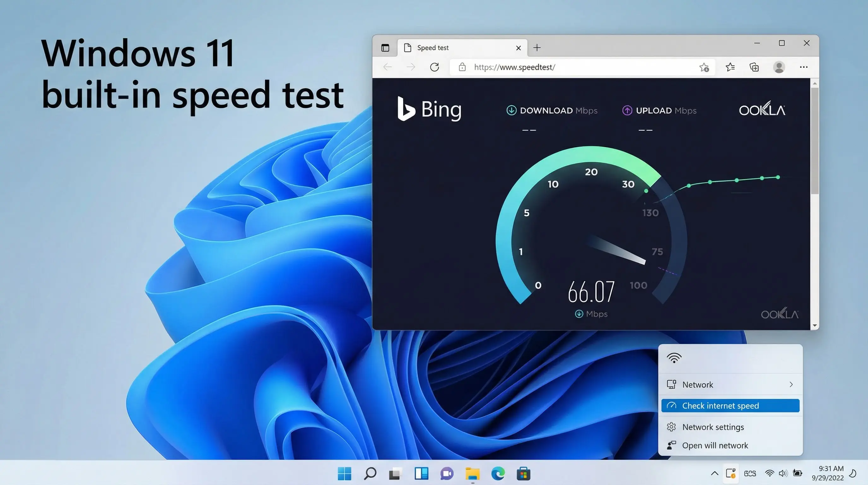Open Edge settings and more menu
Viewport: 868px width, 485px height.
[804, 67]
